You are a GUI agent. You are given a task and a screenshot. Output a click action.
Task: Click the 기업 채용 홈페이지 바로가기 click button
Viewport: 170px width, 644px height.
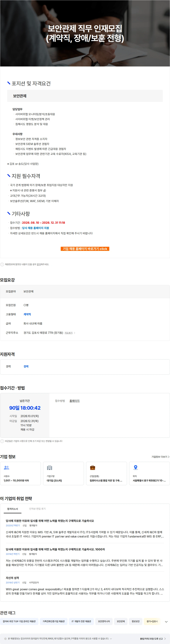(85, 249)
